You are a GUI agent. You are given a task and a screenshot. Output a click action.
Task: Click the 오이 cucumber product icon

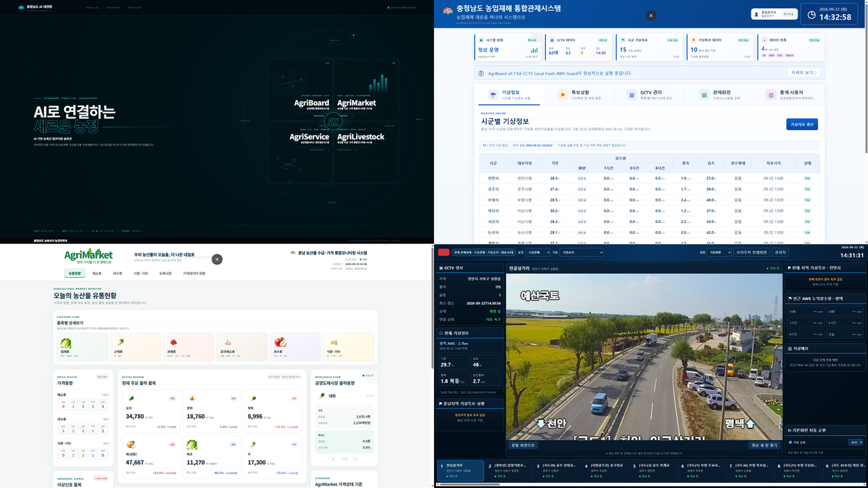coord(132,399)
